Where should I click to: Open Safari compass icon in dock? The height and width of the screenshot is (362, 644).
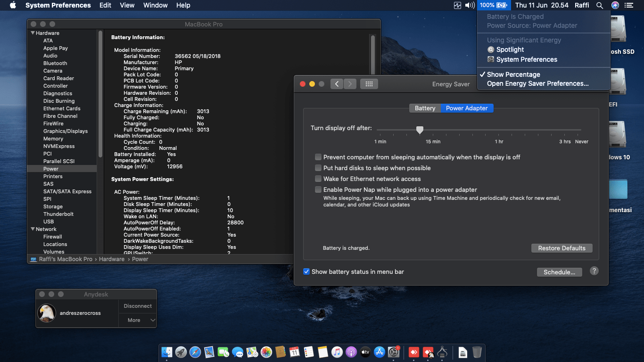click(195, 352)
